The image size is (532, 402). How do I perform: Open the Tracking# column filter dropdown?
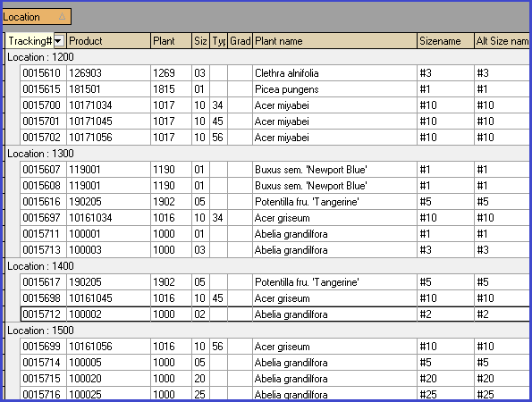[x=59, y=41]
